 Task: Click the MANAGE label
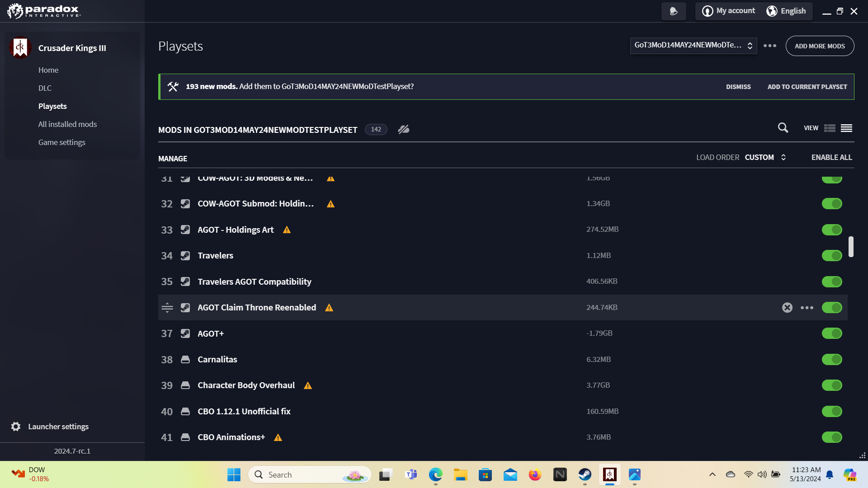(x=173, y=159)
